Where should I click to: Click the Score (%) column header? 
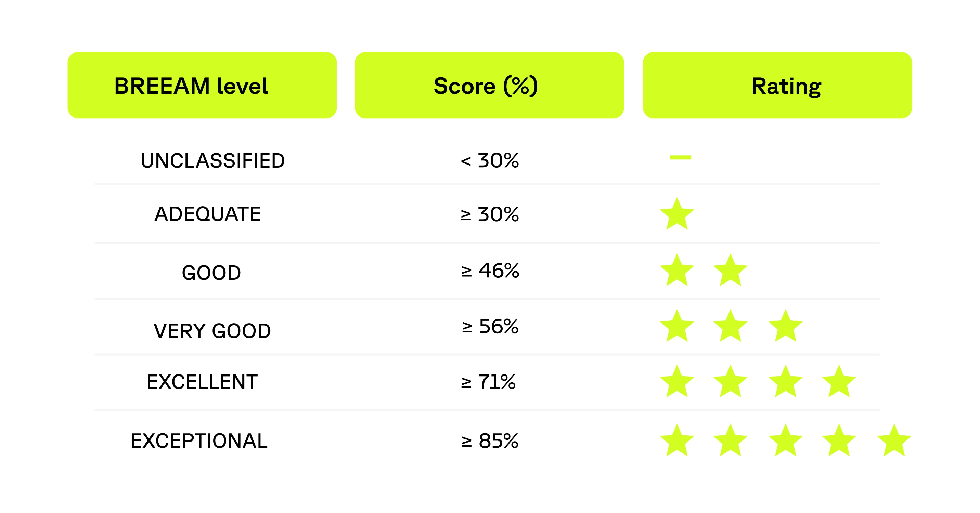pos(489,85)
